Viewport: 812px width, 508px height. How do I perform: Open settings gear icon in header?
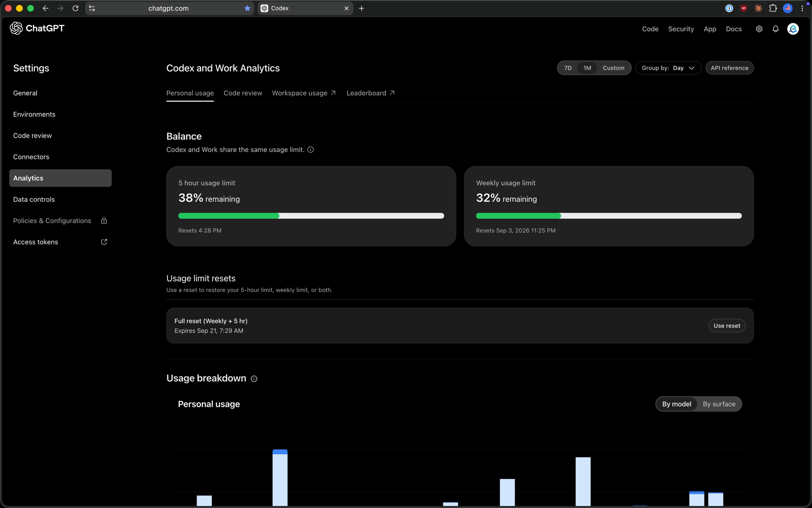click(759, 29)
